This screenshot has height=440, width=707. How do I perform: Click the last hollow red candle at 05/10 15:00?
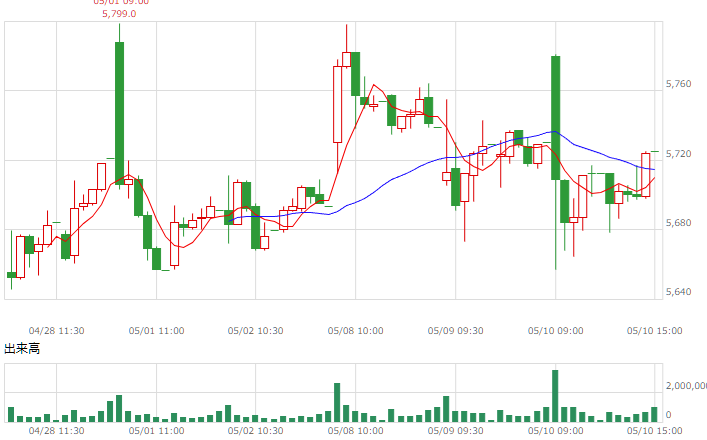(x=646, y=175)
